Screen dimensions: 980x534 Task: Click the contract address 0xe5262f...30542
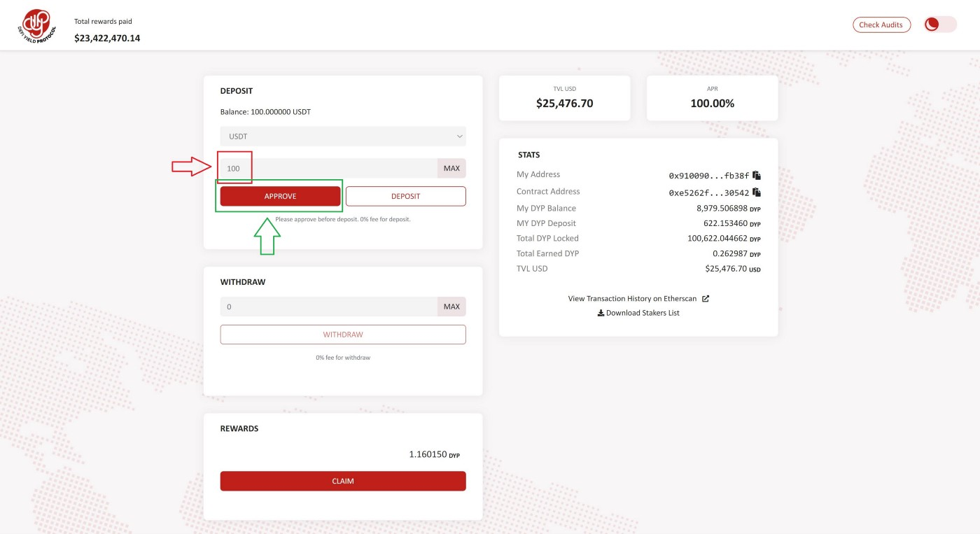(x=708, y=192)
